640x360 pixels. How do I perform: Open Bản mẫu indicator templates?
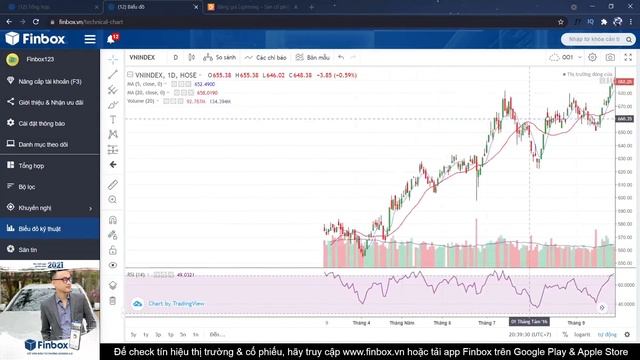click(313, 58)
